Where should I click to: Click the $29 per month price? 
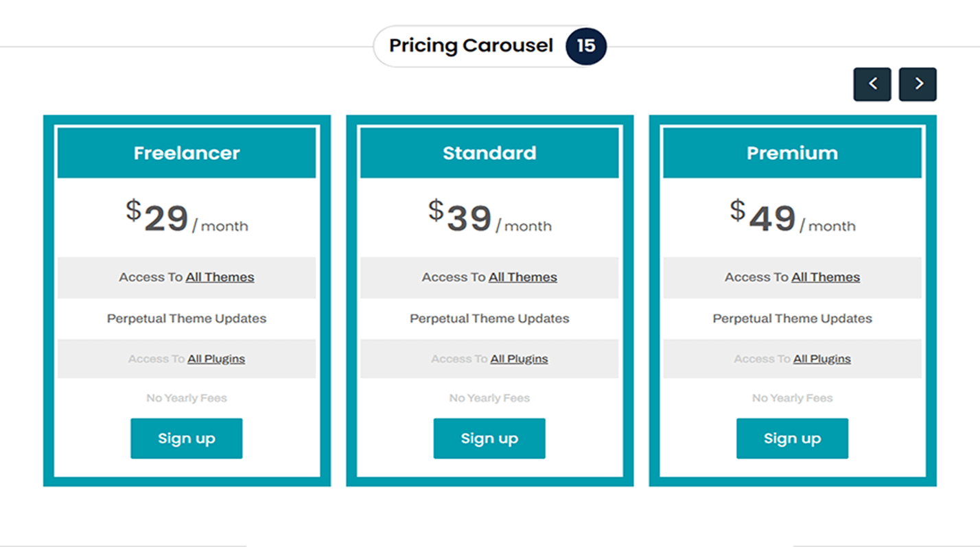pos(187,218)
